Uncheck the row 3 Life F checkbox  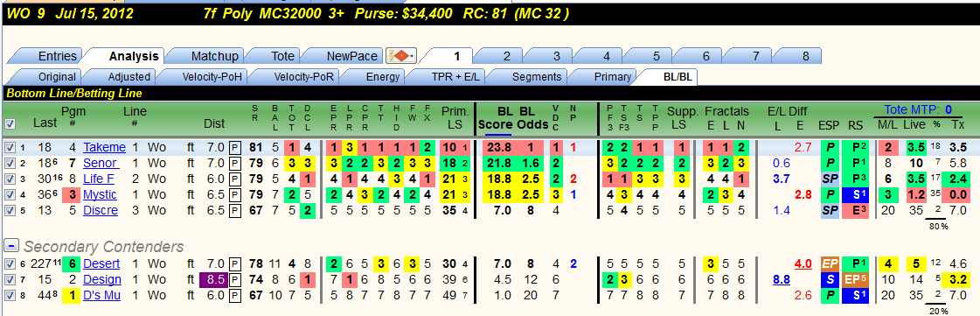point(9,179)
